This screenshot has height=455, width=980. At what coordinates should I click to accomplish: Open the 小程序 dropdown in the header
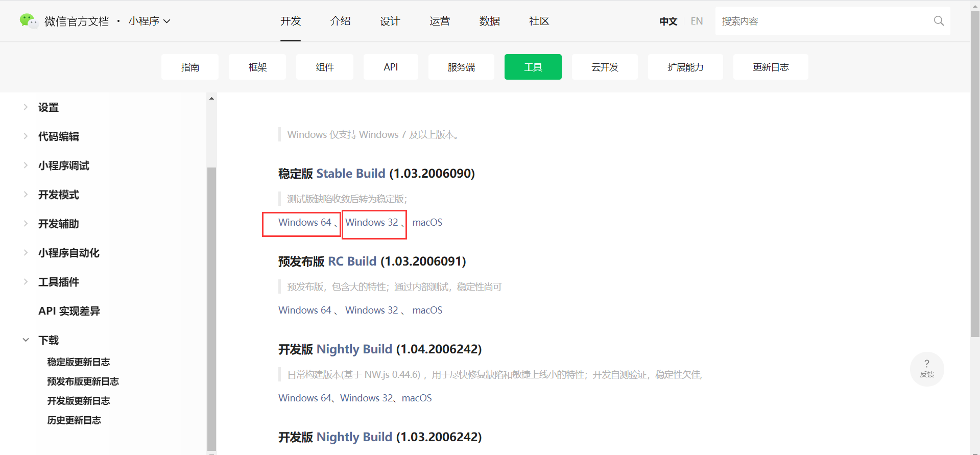(x=149, y=21)
